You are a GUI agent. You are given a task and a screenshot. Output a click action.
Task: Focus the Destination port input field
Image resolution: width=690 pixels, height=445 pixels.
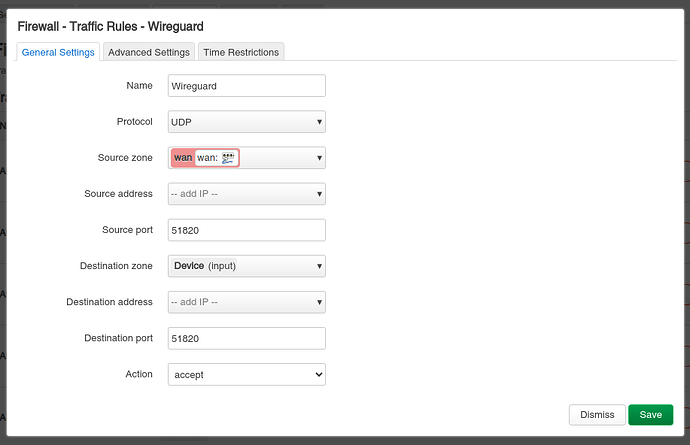pyautogui.click(x=246, y=338)
